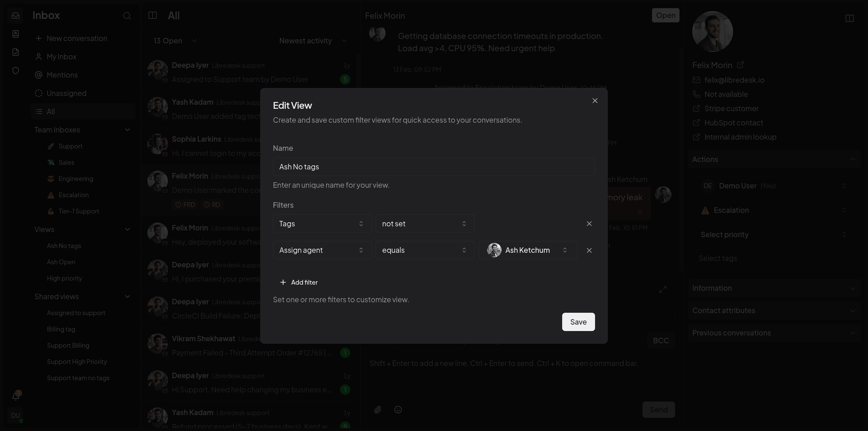Remove the Tags filter row
The width and height of the screenshot is (868, 431).
tap(589, 224)
